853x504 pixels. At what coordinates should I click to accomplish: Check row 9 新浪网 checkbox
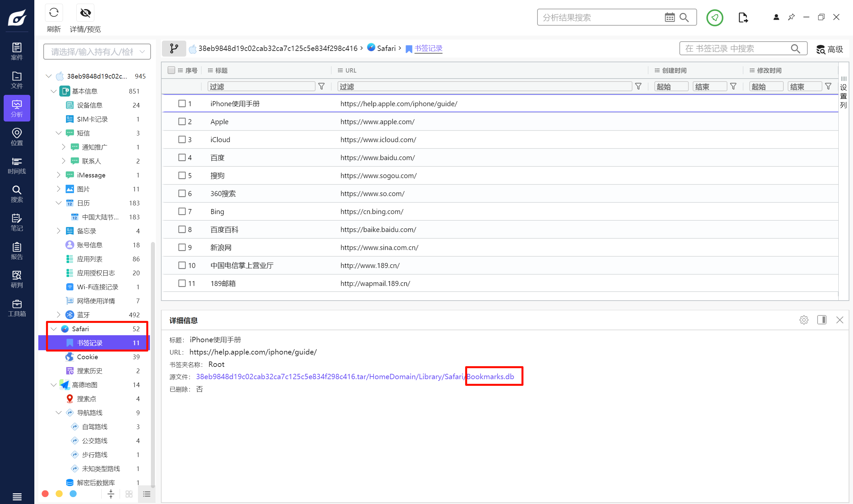tap(182, 248)
